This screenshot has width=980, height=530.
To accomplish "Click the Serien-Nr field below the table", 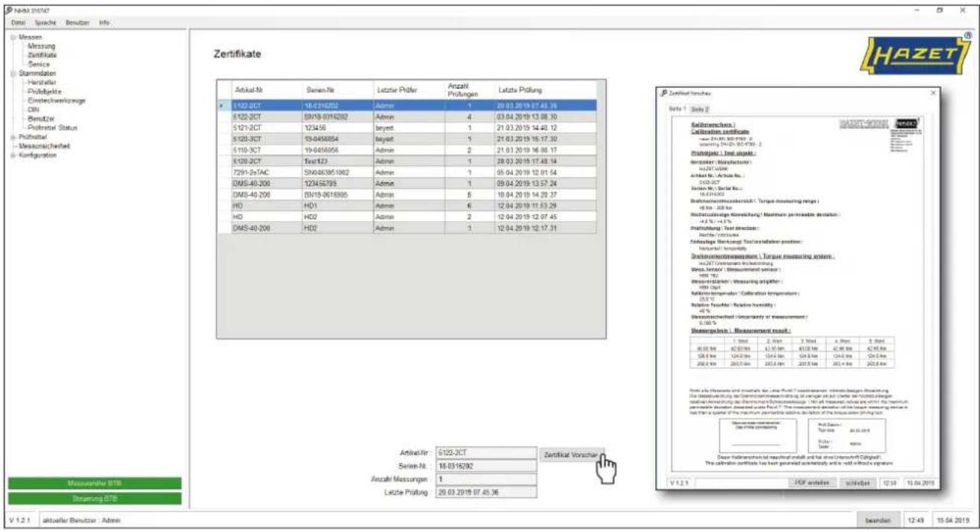I will click(486, 466).
